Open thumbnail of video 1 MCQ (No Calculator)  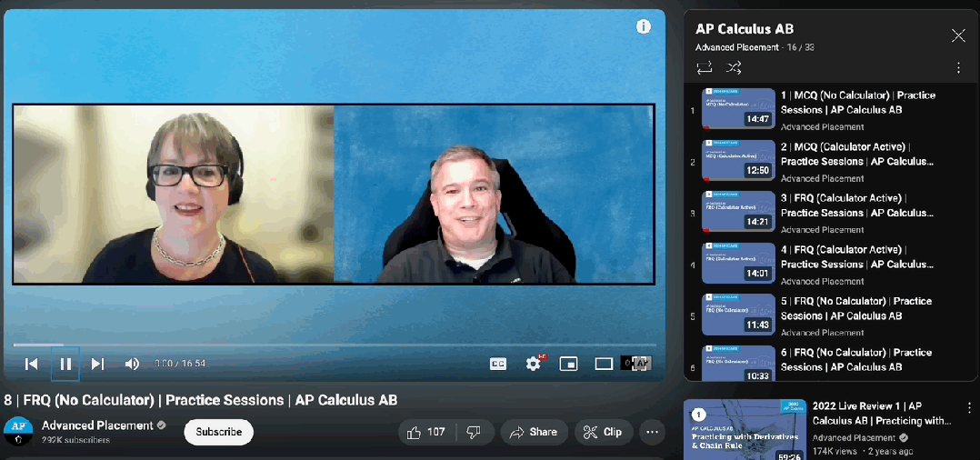coord(738,109)
